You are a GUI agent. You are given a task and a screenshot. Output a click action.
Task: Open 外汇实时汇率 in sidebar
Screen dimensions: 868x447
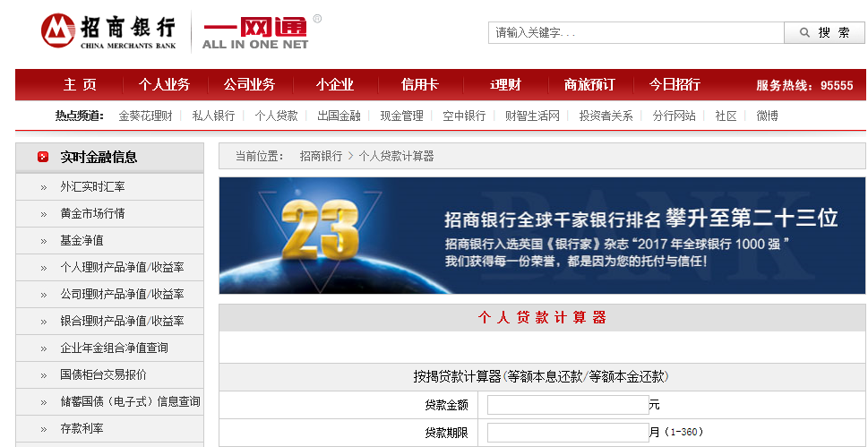click(92, 187)
